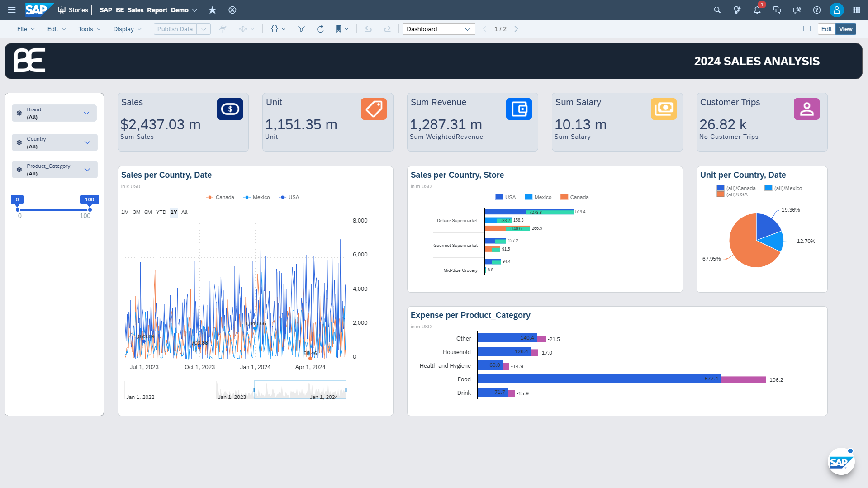Open notifications bell icon

pos(757,10)
